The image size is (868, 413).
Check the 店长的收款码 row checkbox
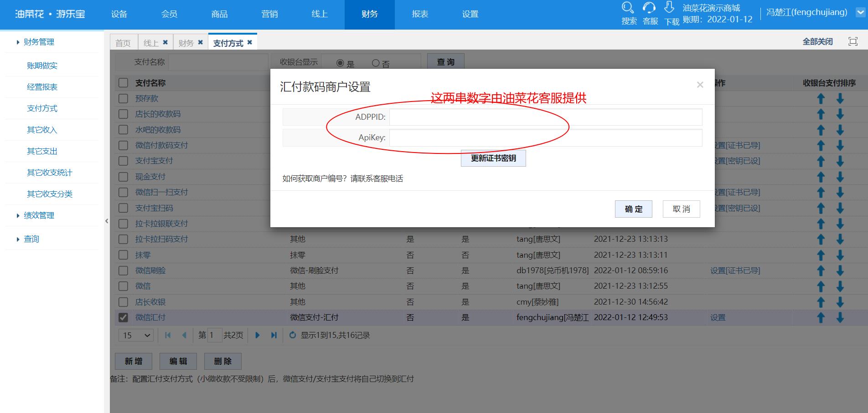tap(123, 114)
